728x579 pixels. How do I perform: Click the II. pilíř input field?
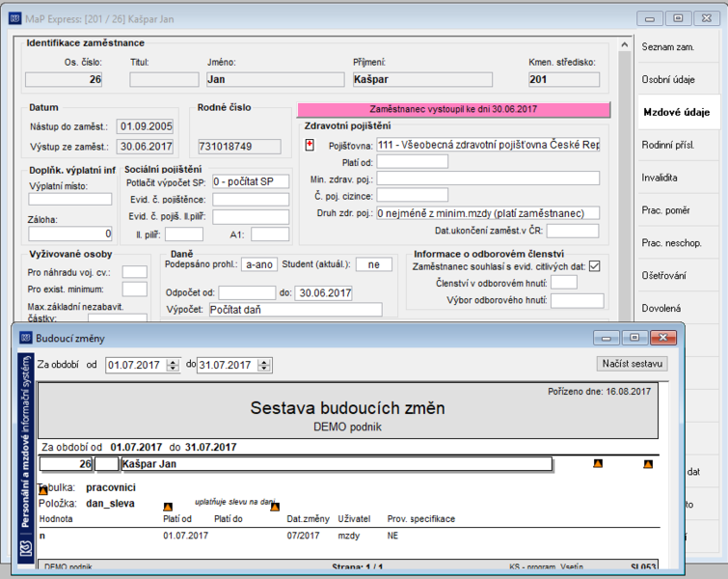(x=184, y=234)
